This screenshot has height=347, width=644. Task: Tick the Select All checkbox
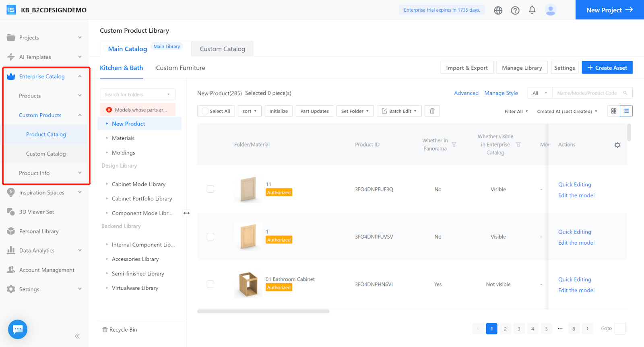point(205,111)
